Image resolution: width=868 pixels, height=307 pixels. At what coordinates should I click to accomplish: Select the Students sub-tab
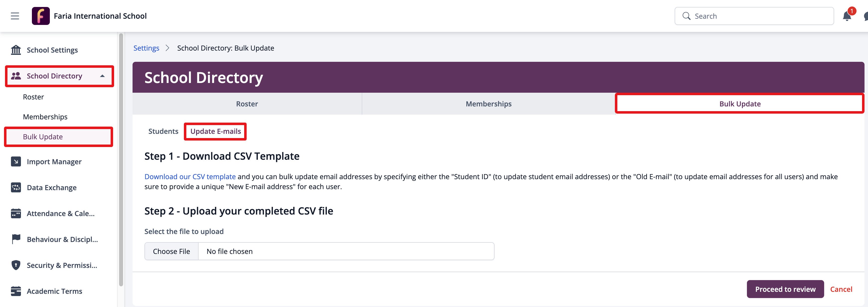click(x=163, y=131)
